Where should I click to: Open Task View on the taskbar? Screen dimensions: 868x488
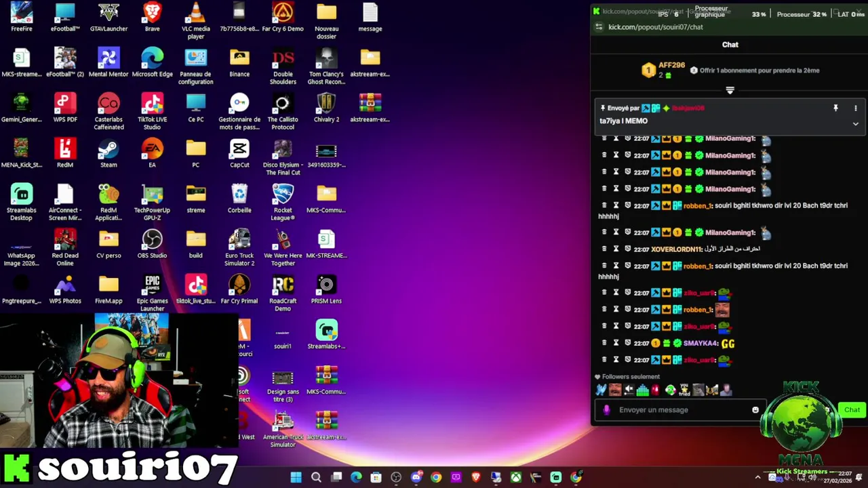tap(336, 477)
